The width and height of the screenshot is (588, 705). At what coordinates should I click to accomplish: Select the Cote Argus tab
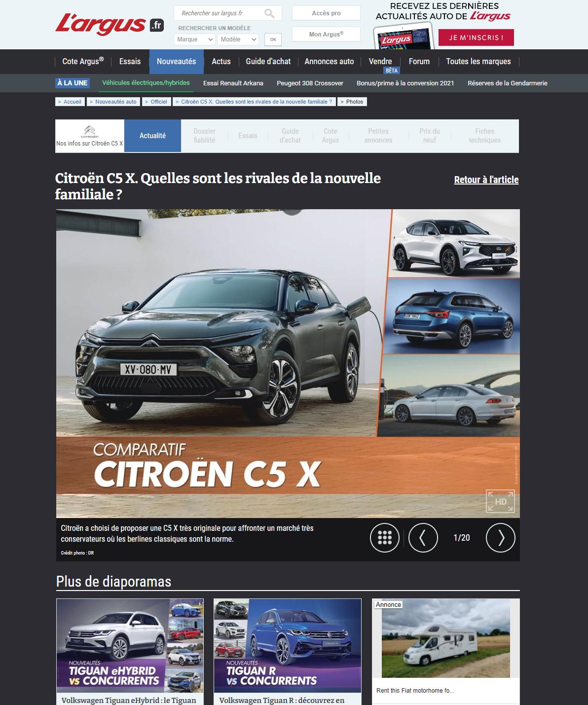click(331, 136)
